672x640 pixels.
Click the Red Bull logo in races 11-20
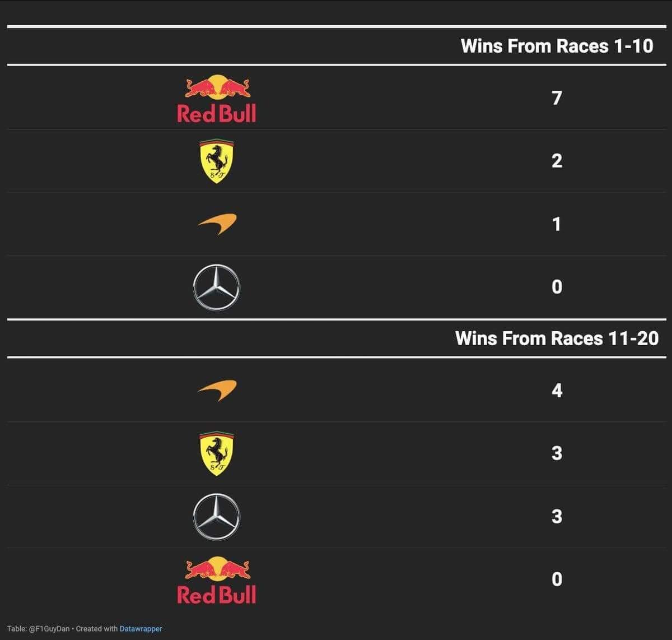point(217,580)
